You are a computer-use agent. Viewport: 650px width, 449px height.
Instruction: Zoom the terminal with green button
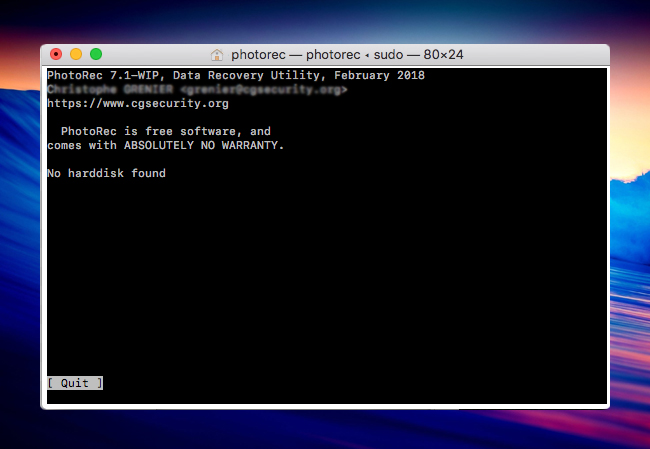(x=96, y=54)
